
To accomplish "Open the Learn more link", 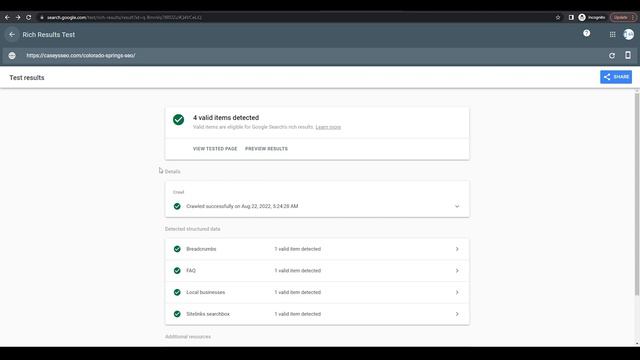I will [328, 127].
